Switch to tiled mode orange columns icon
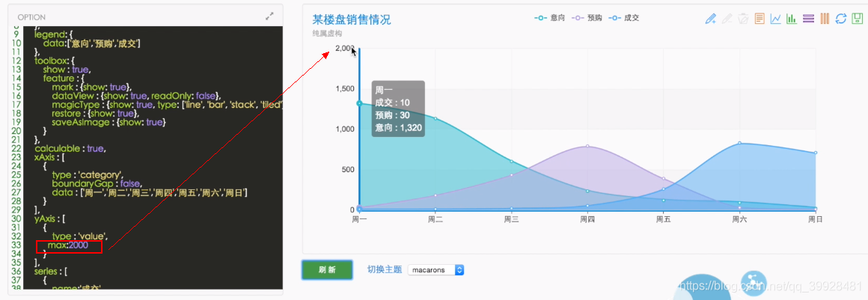Viewport: 868px width, 300px height. click(x=825, y=19)
